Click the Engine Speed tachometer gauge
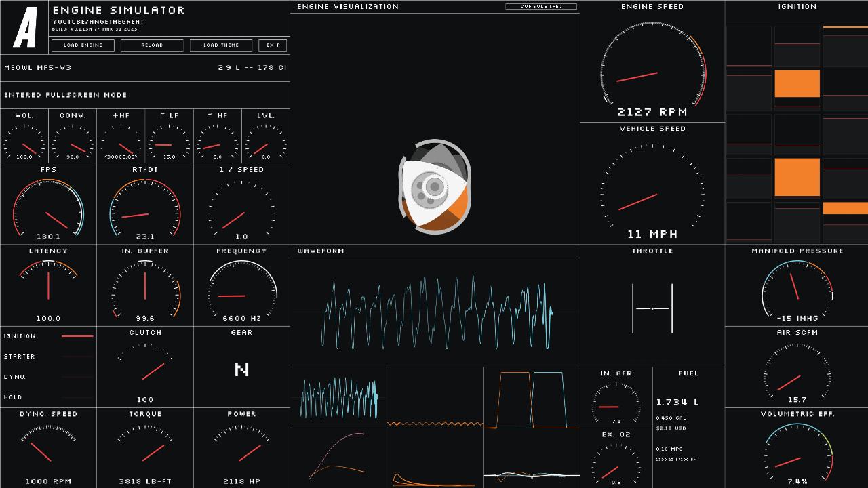The height and width of the screenshot is (488, 868). pyautogui.click(x=652, y=68)
